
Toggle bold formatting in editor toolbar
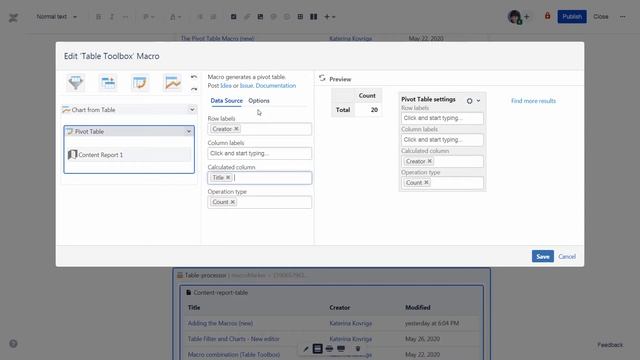tap(98, 17)
